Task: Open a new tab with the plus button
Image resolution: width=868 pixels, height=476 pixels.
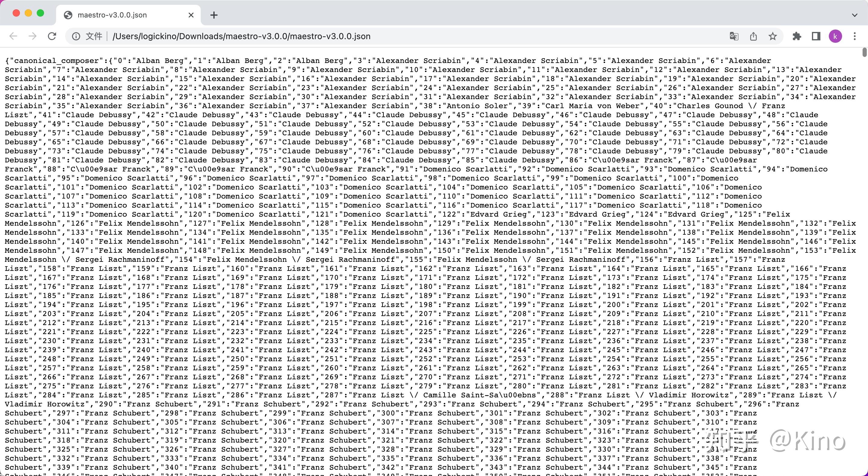Action: tap(214, 15)
